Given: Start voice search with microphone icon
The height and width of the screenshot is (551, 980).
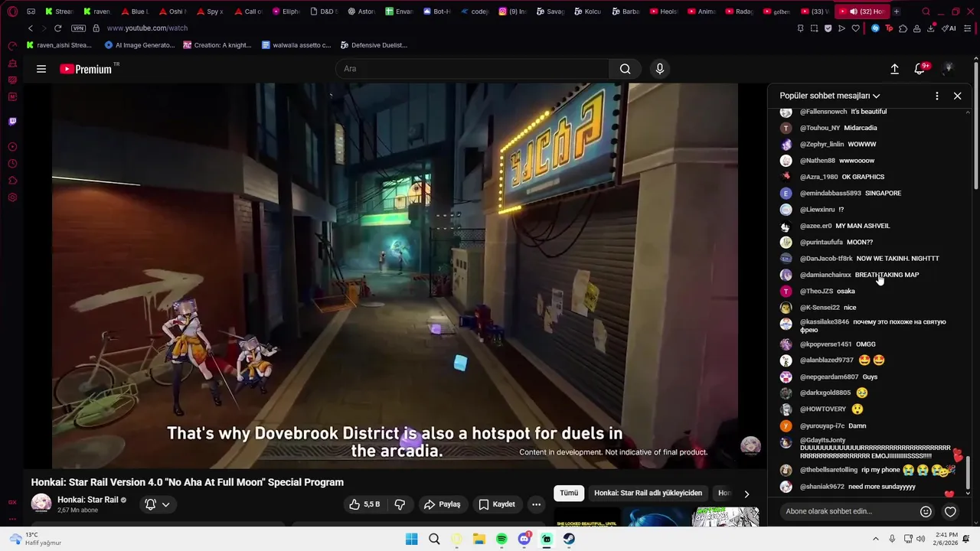Looking at the screenshot, I should pyautogui.click(x=660, y=69).
